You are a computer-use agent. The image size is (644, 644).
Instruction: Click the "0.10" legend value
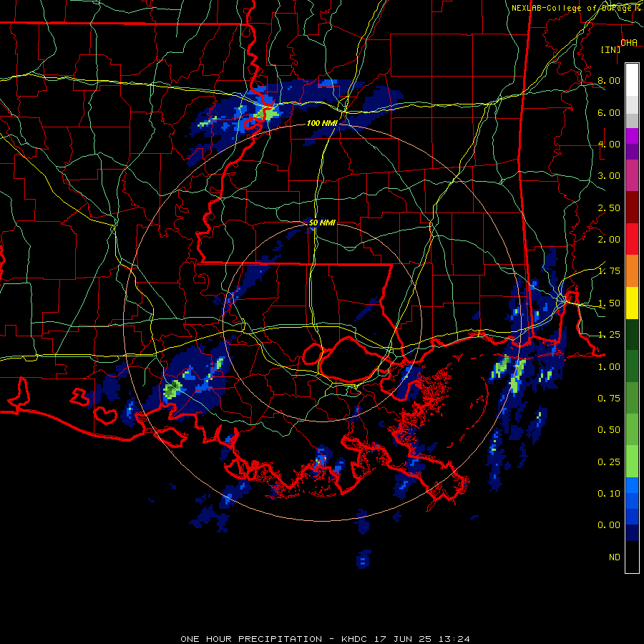click(x=609, y=494)
